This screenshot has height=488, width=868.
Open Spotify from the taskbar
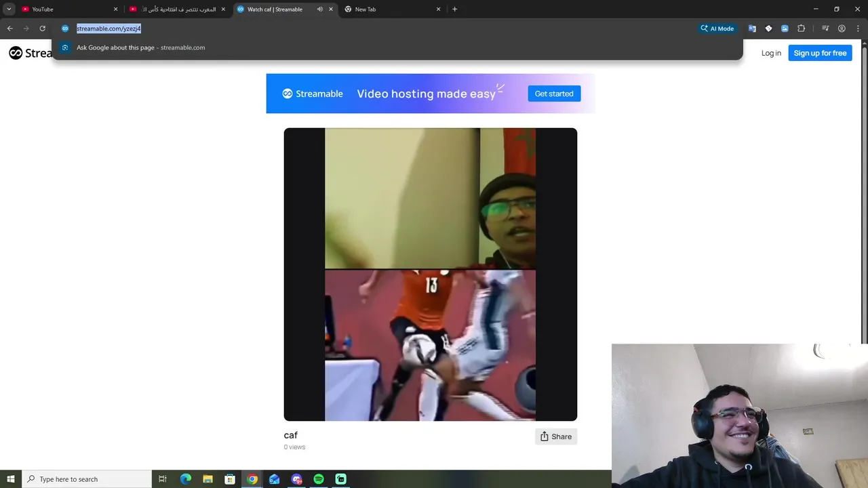pos(319,479)
